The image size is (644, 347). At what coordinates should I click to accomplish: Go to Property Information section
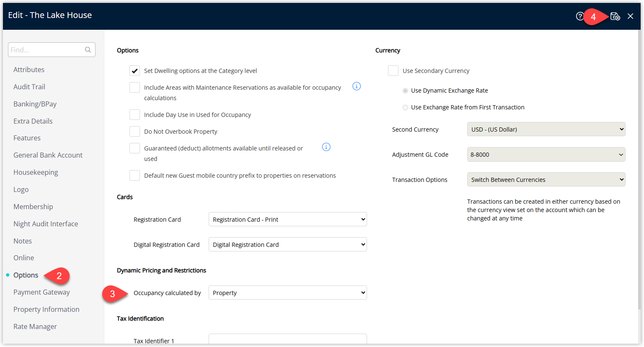(47, 309)
